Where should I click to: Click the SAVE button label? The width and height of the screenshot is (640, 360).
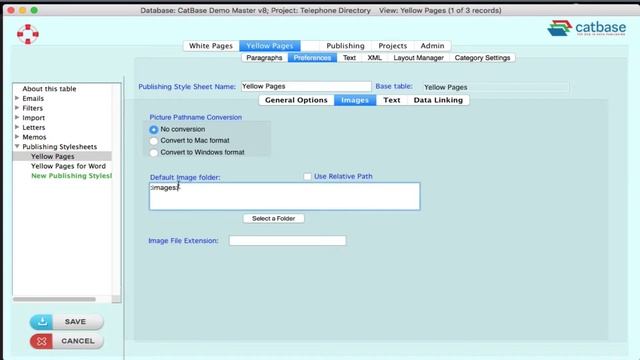point(76,322)
